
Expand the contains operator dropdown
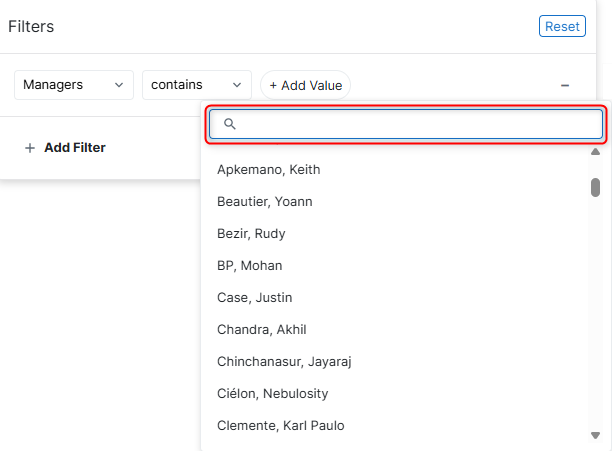(x=196, y=85)
